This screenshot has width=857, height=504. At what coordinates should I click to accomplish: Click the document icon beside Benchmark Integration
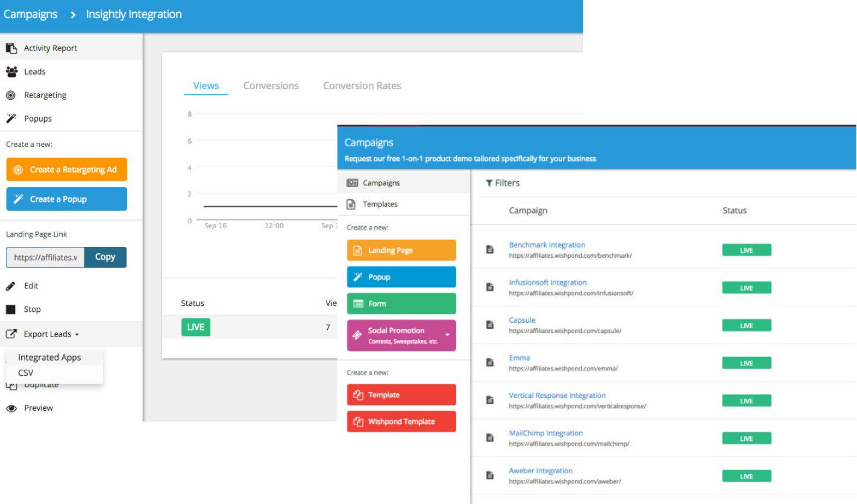pyautogui.click(x=491, y=249)
